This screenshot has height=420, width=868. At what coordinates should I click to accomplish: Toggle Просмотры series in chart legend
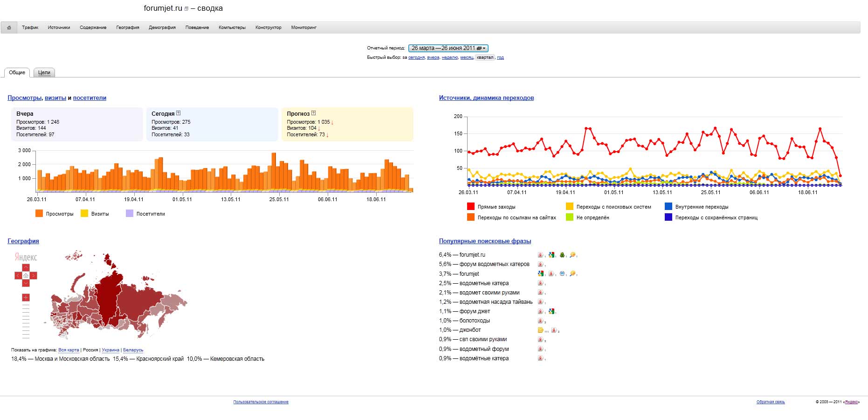click(39, 213)
